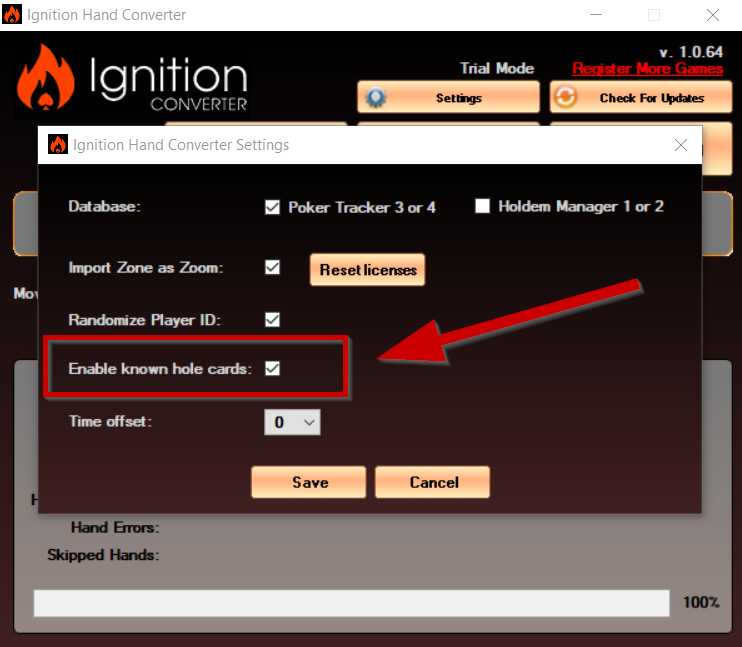Click the Reset licenses button
742x647 pixels.
368,270
